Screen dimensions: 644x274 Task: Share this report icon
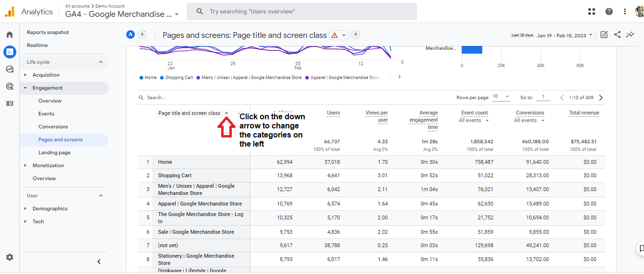click(x=618, y=34)
